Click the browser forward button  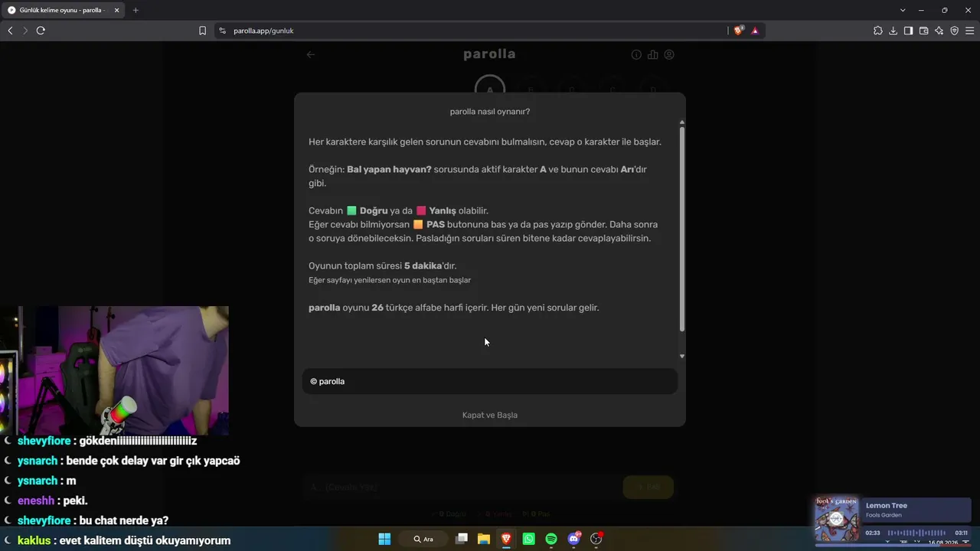[x=25, y=31]
